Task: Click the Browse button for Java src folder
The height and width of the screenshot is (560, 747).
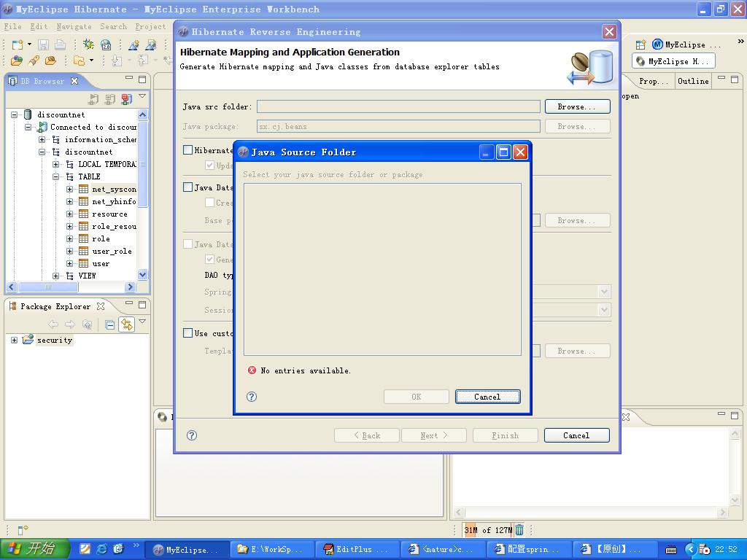Action: (x=576, y=106)
